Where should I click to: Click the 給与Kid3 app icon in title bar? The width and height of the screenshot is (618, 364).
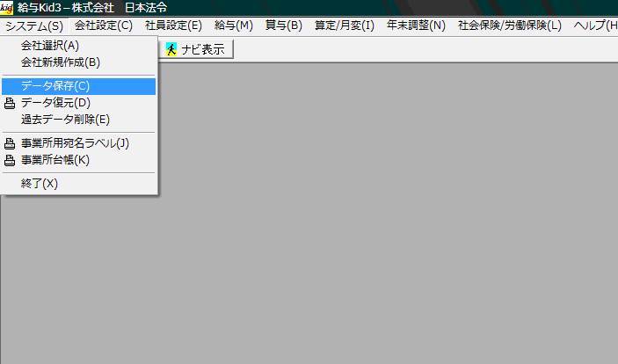pos(7,8)
